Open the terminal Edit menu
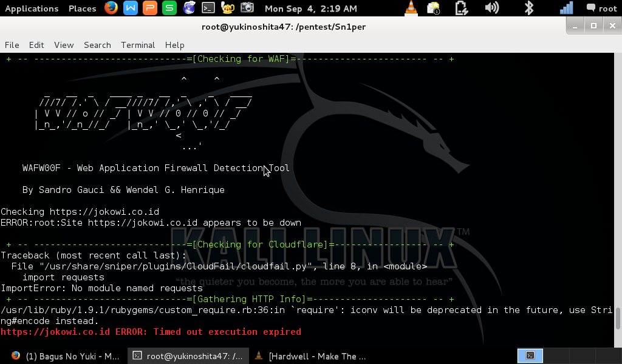 tap(36, 45)
